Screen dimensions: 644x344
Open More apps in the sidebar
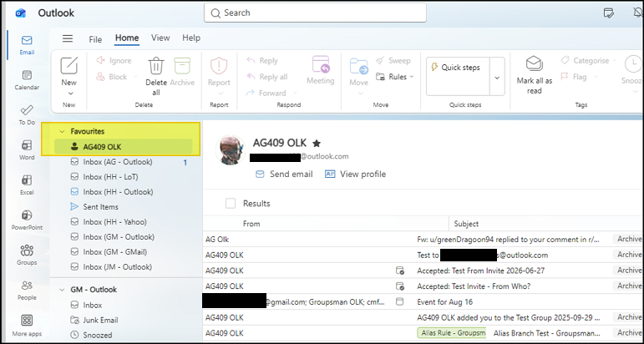pyautogui.click(x=27, y=325)
